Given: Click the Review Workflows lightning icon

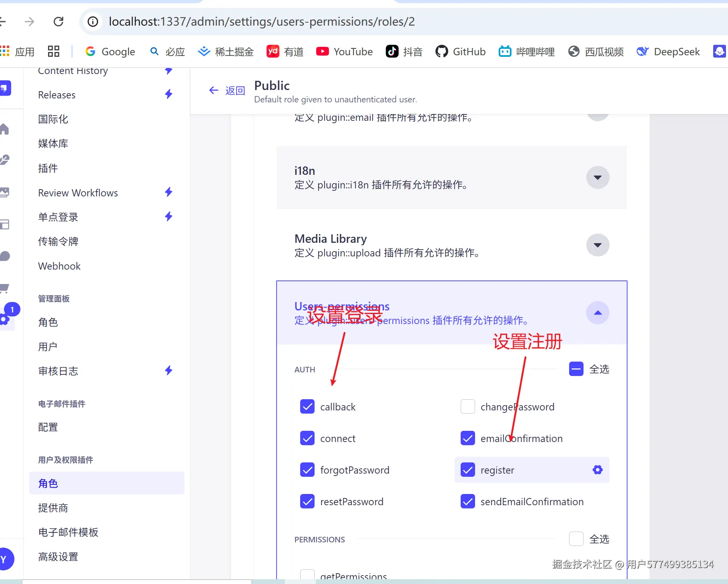Looking at the screenshot, I should 168,192.
